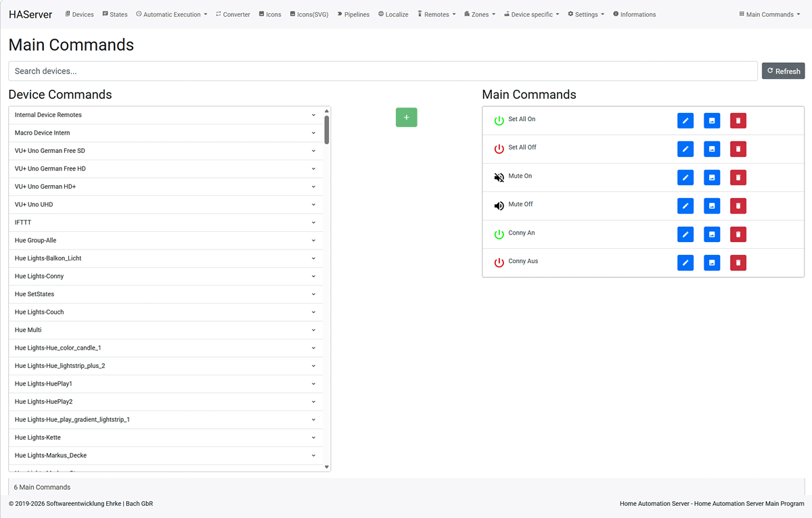This screenshot has width=812, height=518.
Task: Edit the Conny An command
Action: [685, 234]
